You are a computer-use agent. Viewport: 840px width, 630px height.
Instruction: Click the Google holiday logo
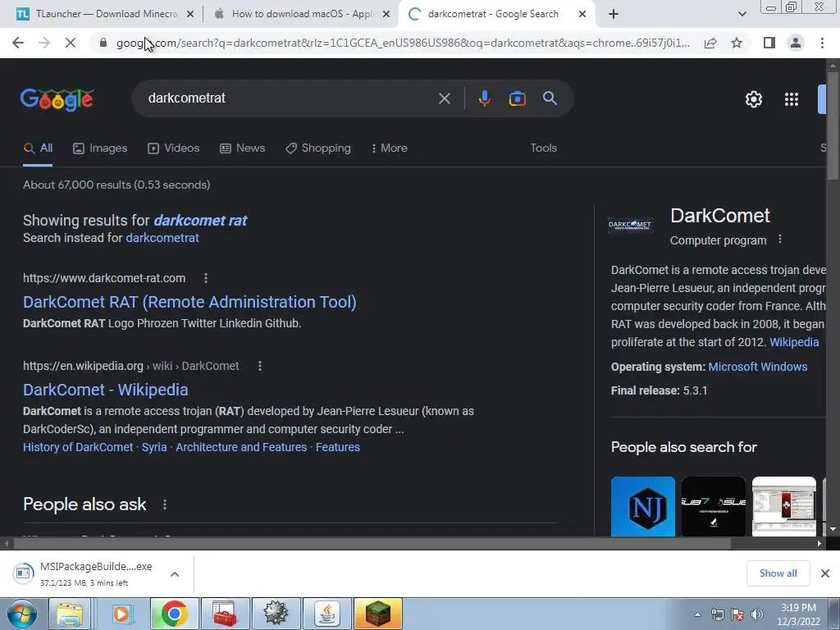pos(57,99)
